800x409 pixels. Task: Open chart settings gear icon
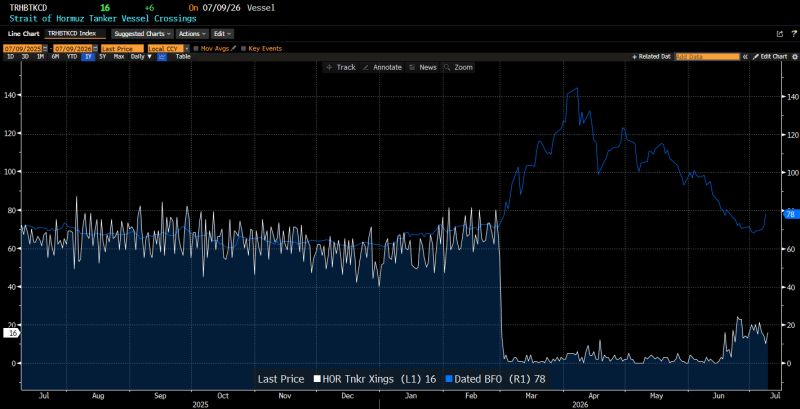coord(794,57)
